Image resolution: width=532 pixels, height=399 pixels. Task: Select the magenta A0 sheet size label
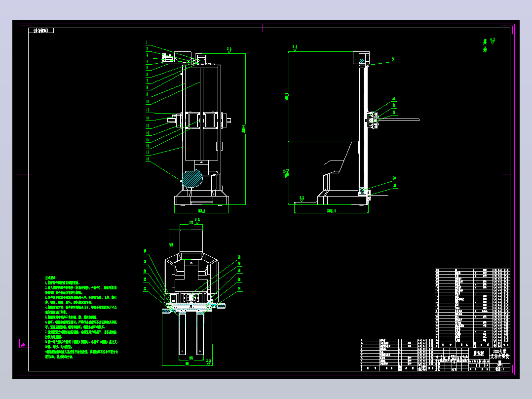(23, 345)
